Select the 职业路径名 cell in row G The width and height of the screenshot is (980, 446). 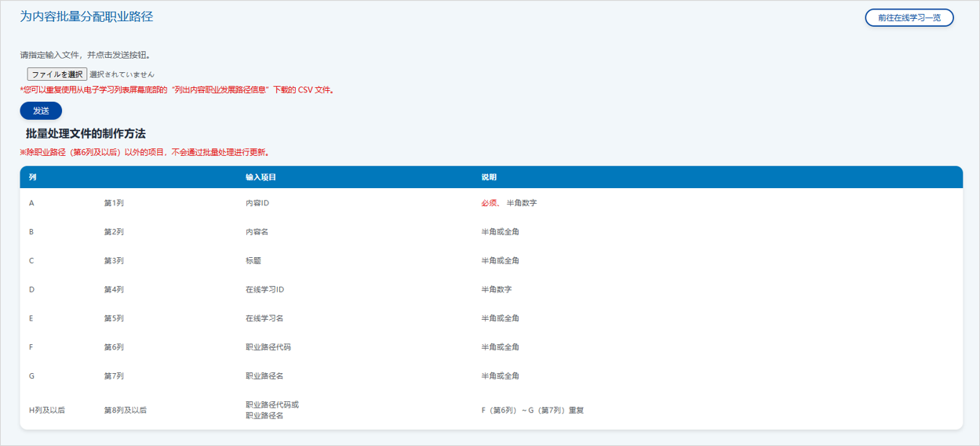264,376
